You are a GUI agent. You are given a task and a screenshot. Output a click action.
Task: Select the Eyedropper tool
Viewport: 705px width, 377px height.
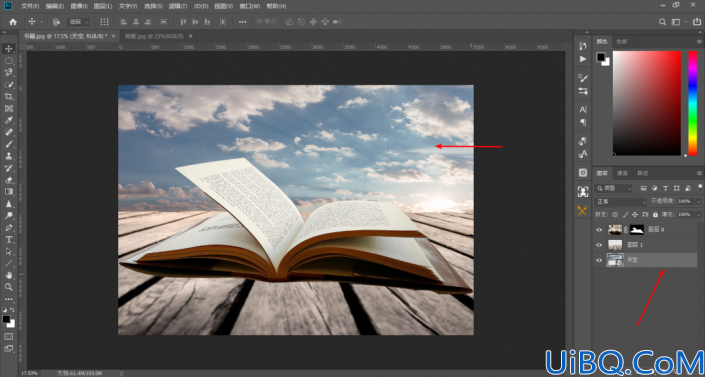pyautogui.click(x=9, y=120)
